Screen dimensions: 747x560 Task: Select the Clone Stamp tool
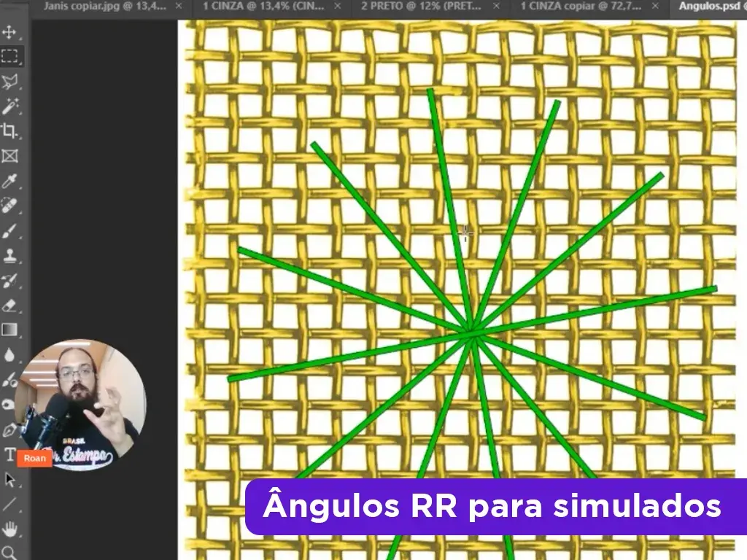(9, 256)
